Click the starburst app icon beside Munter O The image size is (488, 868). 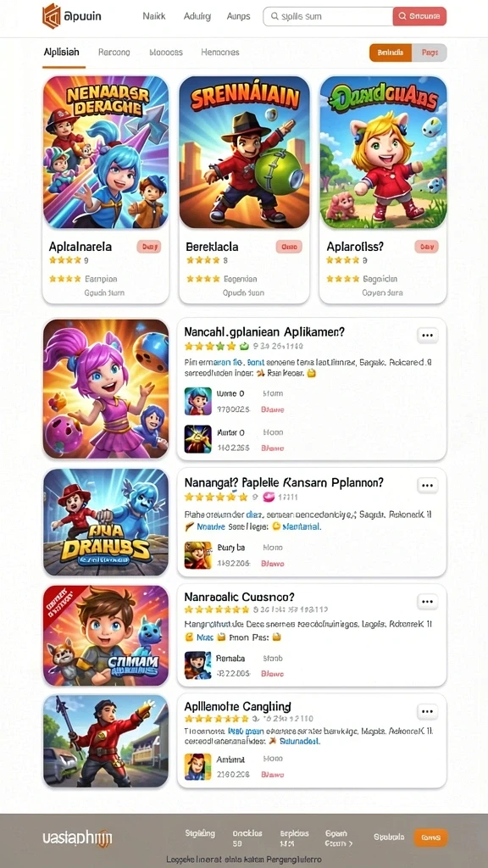tap(197, 439)
